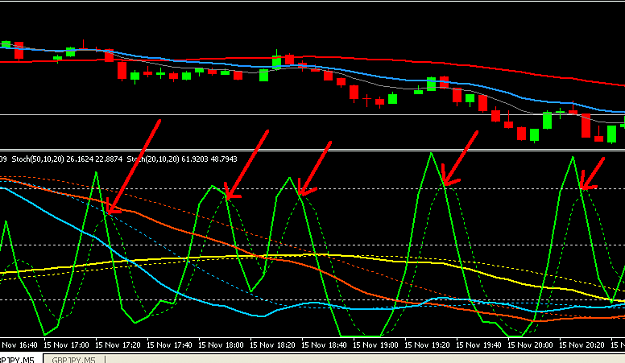Select the active bold PJPY,M5 chart tab
The height and width of the screenshot is (363, 625).
[x=18, y=359]
